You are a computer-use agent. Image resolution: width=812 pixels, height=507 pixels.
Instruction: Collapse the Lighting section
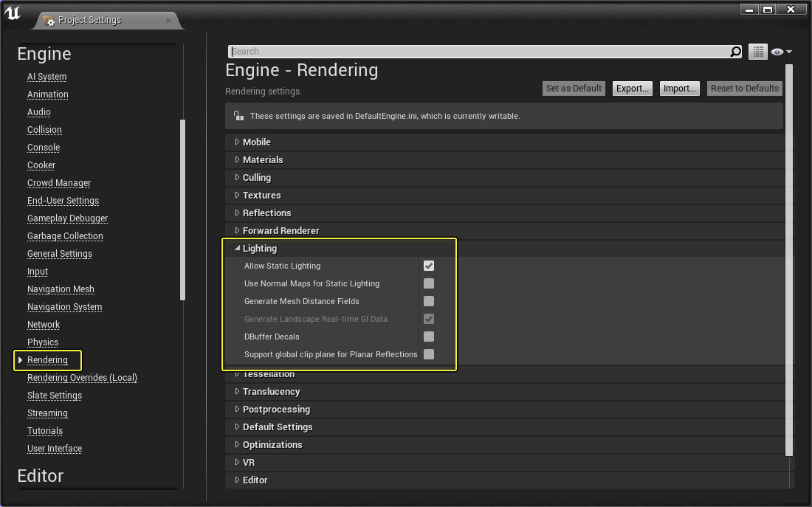coord(238,249)
